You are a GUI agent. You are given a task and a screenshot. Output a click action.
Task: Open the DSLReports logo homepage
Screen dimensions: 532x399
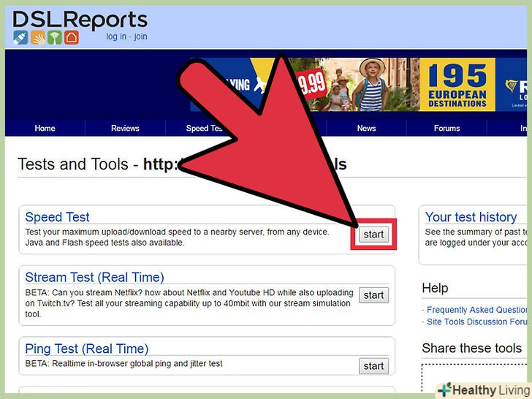(x=80, y=20)
